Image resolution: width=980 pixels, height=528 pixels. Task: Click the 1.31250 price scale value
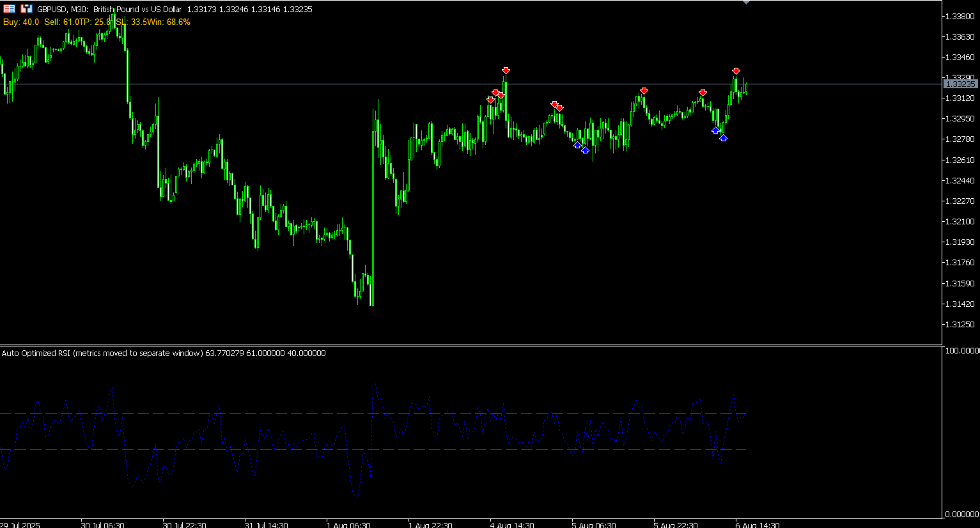(x=960, y=324)
